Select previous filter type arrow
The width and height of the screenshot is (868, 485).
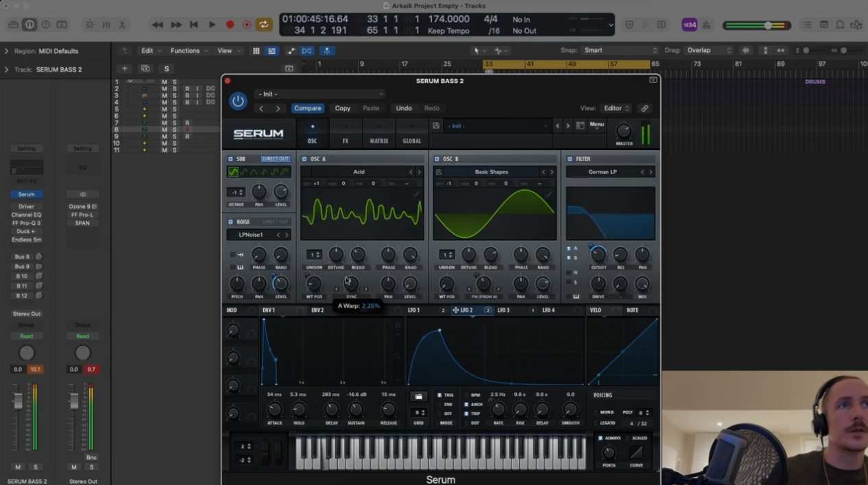(x=642, y=172)
